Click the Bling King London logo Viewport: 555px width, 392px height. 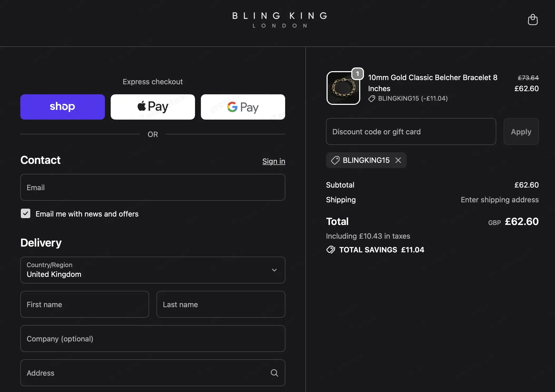[x=280, y=20]
